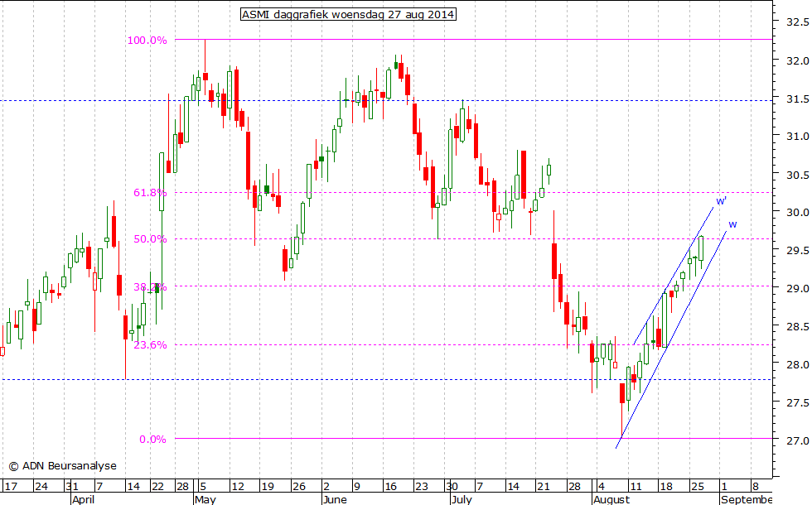Click the "50.0%" retracement label
812x505 pixels.
150,239
